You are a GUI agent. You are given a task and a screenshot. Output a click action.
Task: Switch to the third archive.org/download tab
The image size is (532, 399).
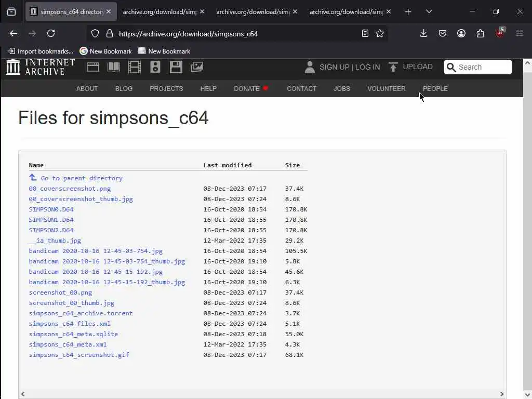256,12
